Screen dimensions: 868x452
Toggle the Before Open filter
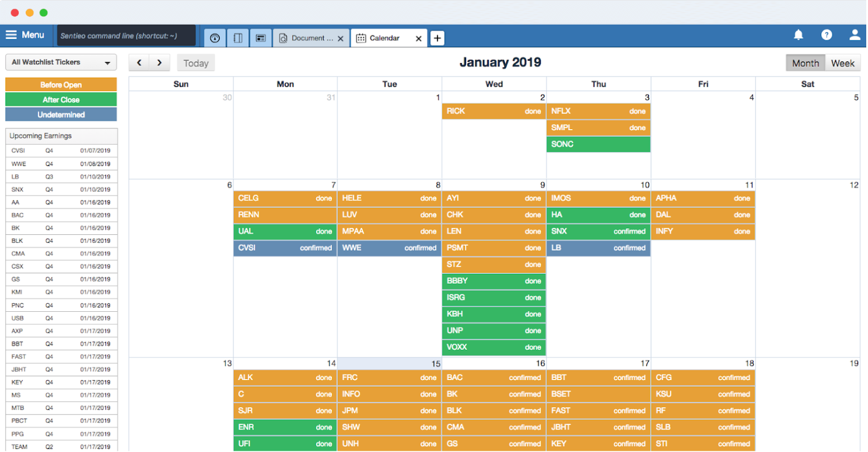[x=61, y=85]
